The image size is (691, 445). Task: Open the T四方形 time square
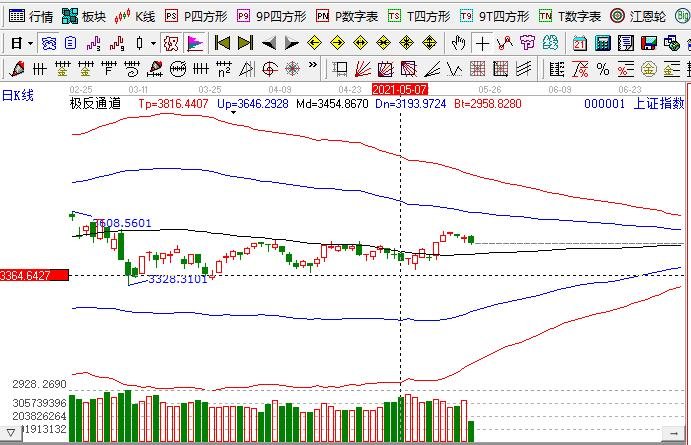click(419, 17)
